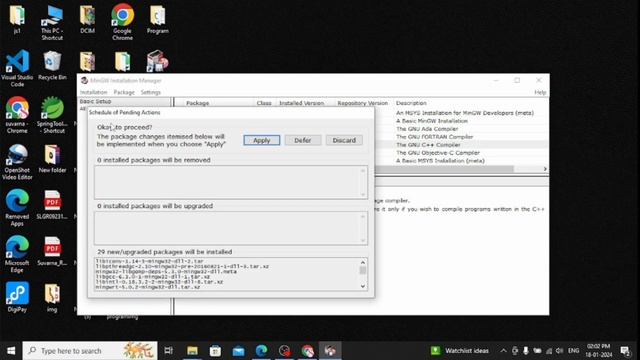Open This PC shortcut icon
Screen dimensions: 640x360
[x=52, y=22]
